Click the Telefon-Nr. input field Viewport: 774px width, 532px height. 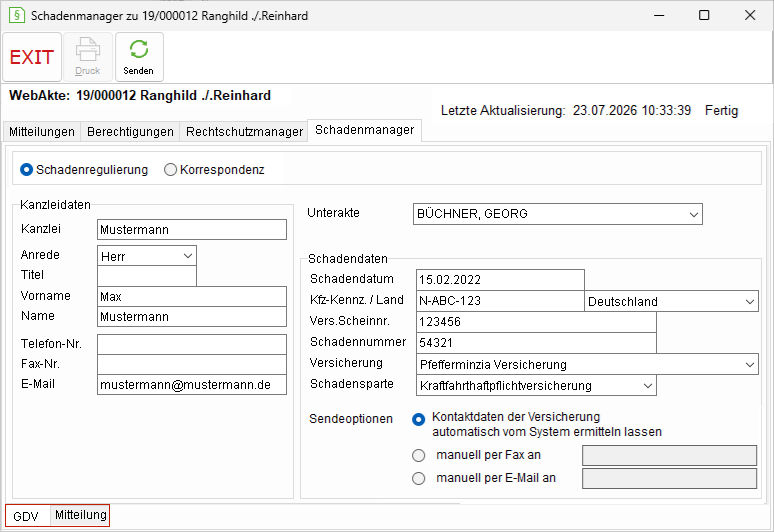[192, 344]
